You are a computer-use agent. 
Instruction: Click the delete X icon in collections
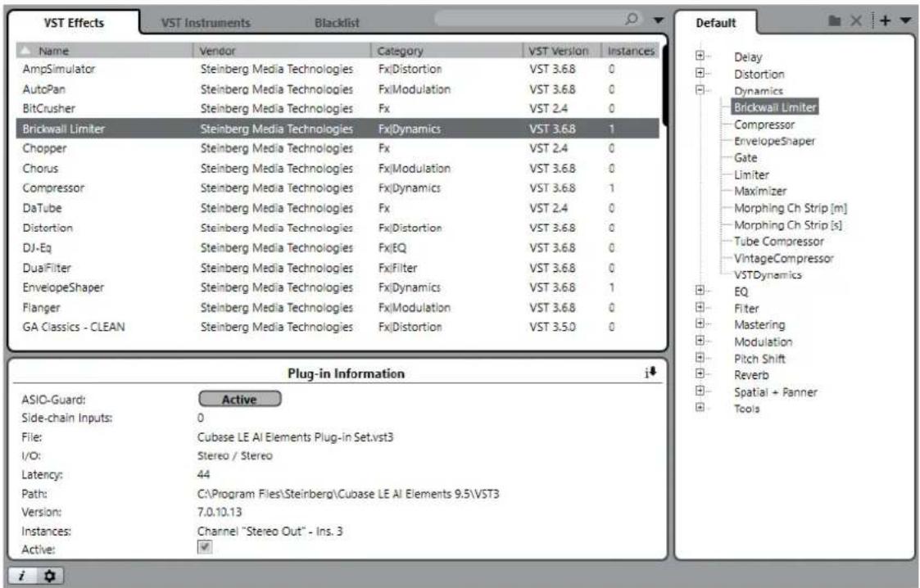pos(856,21)
